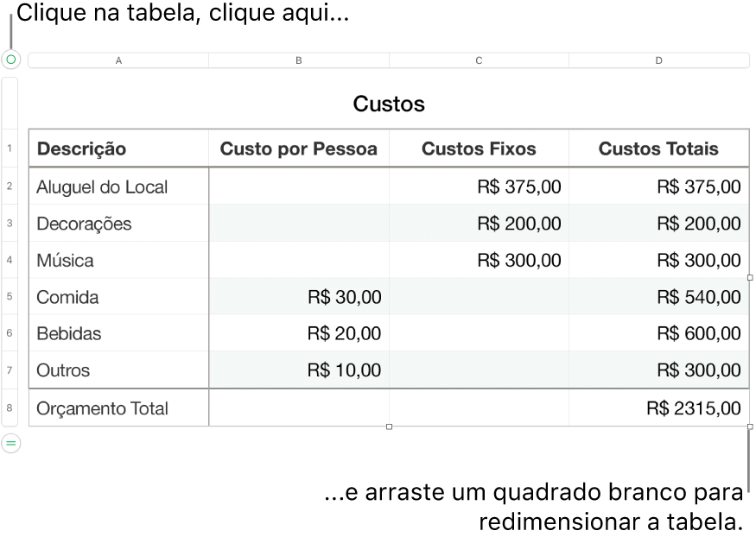Select the Bebidas cell
The height and width of the screenshot is (537, 756).
pyautogui.click(x=118, y=333)
